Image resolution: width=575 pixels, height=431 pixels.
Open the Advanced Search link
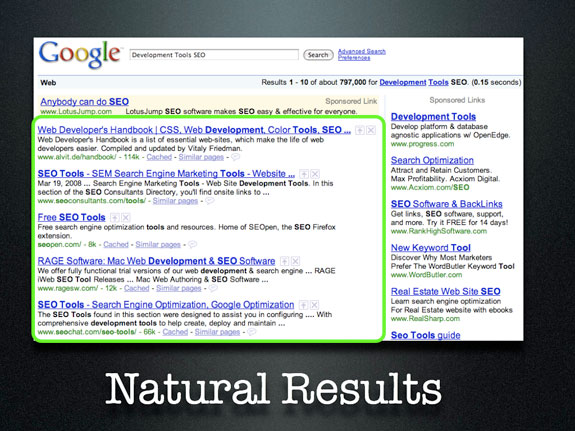coord(362,51)
